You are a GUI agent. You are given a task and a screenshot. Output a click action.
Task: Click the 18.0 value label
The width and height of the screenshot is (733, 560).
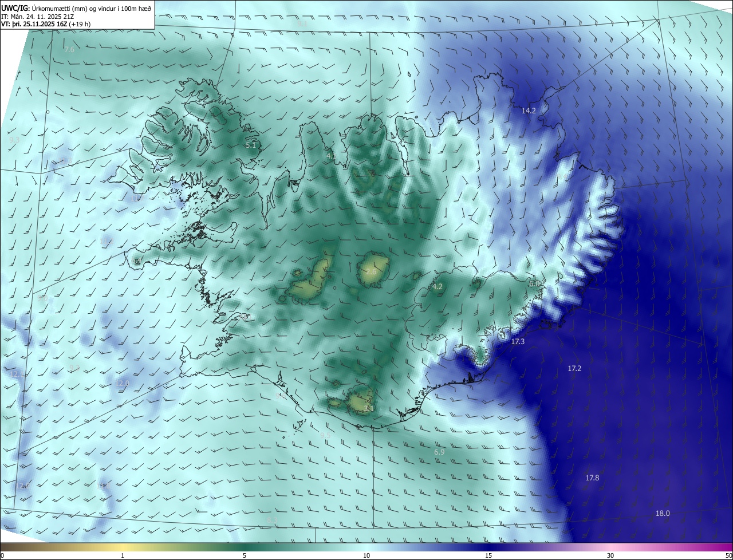coord(663,513)
